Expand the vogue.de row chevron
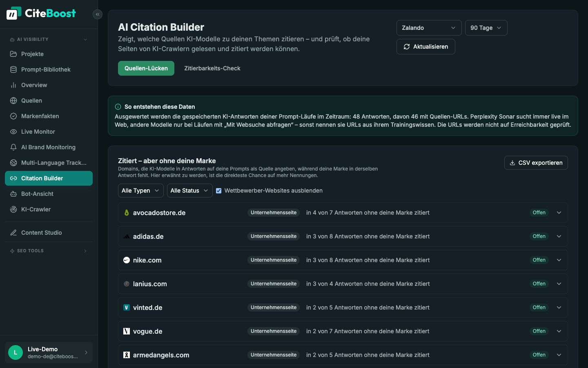Image resolution: width=588 pixels, height=368 pixels. (559, 331)
